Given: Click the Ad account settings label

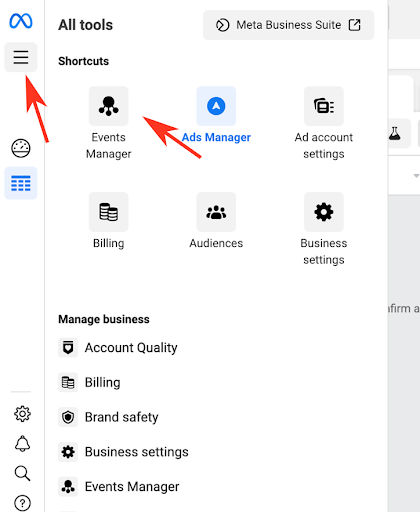Looking at the screenshot, I should 324,146.
